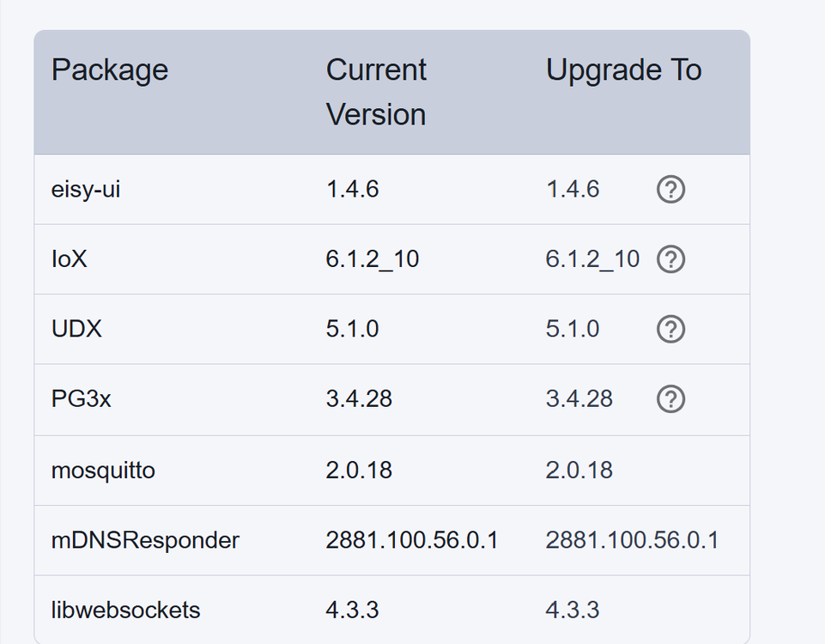Open the PG3x help question icon
825x644 pixels.
click(x=670, y=399)
